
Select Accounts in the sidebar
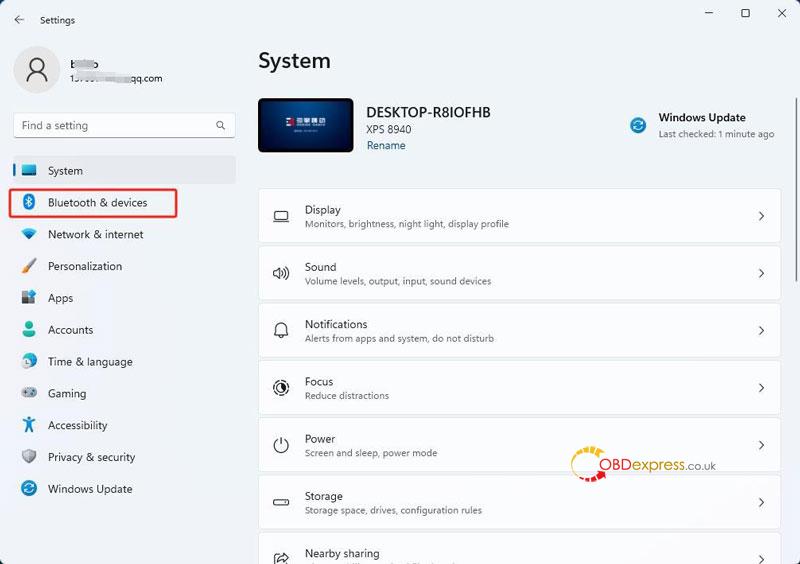click(70, 330)
